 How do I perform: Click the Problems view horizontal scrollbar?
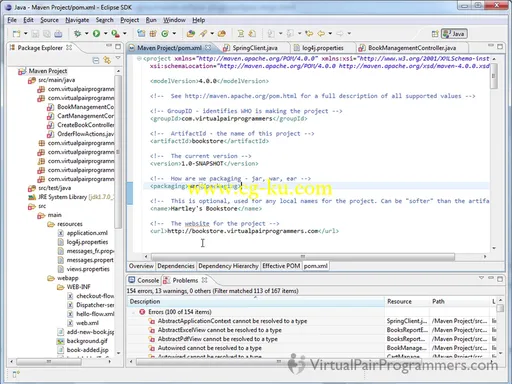(x=278, y=362)
